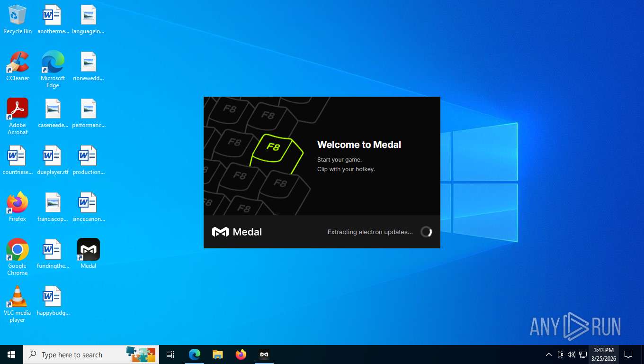This screenshot has width=644, height=364.
Task: Launch the Medal desktop shortcut
Action: coord(88,254)
